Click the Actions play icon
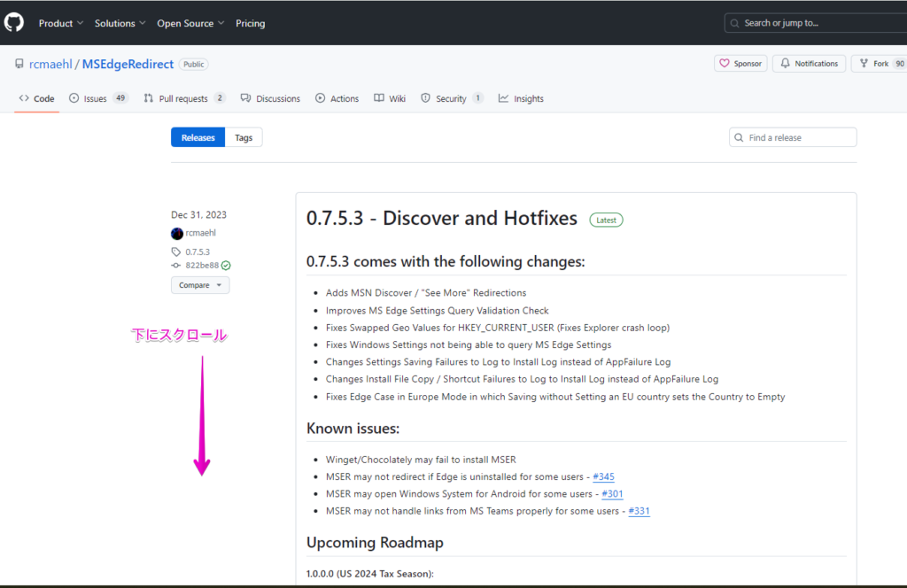The image size is (907, 588). tap(320, 98)
